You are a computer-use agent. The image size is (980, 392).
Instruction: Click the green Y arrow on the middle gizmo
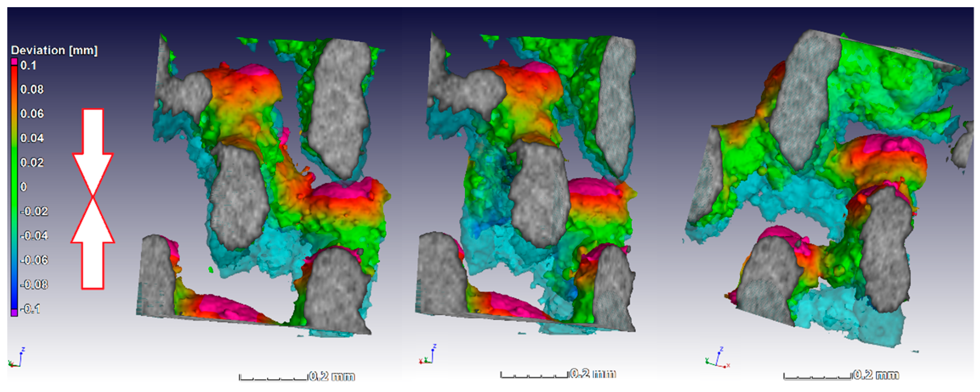426,360
